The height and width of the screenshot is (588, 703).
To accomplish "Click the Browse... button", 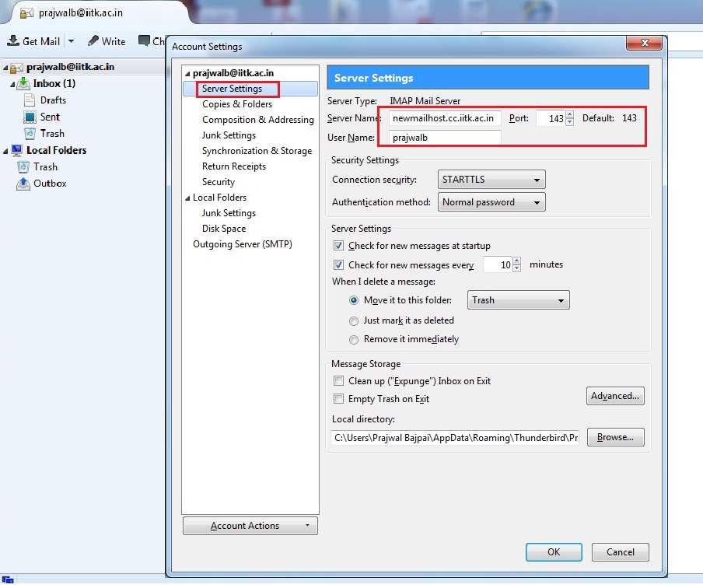I will (615, 437).
